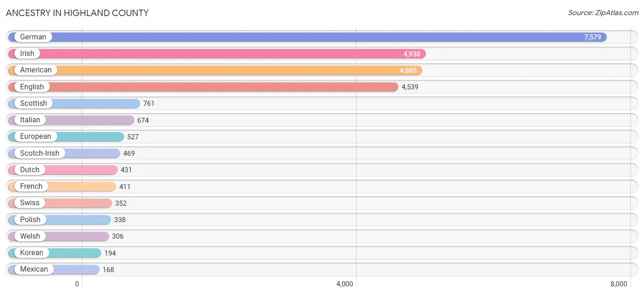644x295 pixels.
Task: Click the Swiss label pill
Action: [x=30, y=203]
